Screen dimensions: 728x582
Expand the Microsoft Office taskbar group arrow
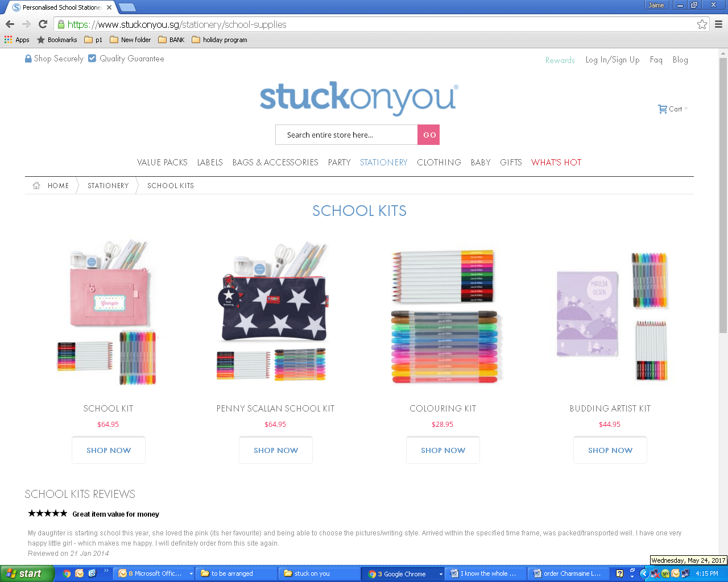click(191, 574)
